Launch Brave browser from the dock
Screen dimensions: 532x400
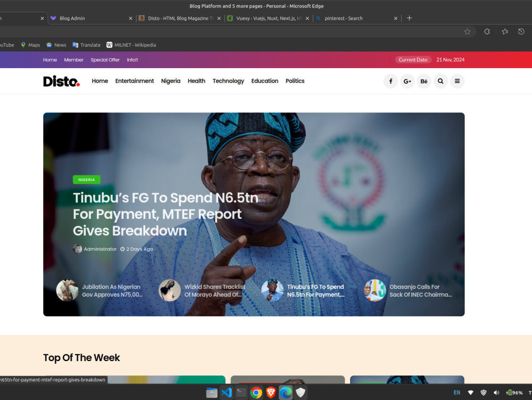pos(271,393)
